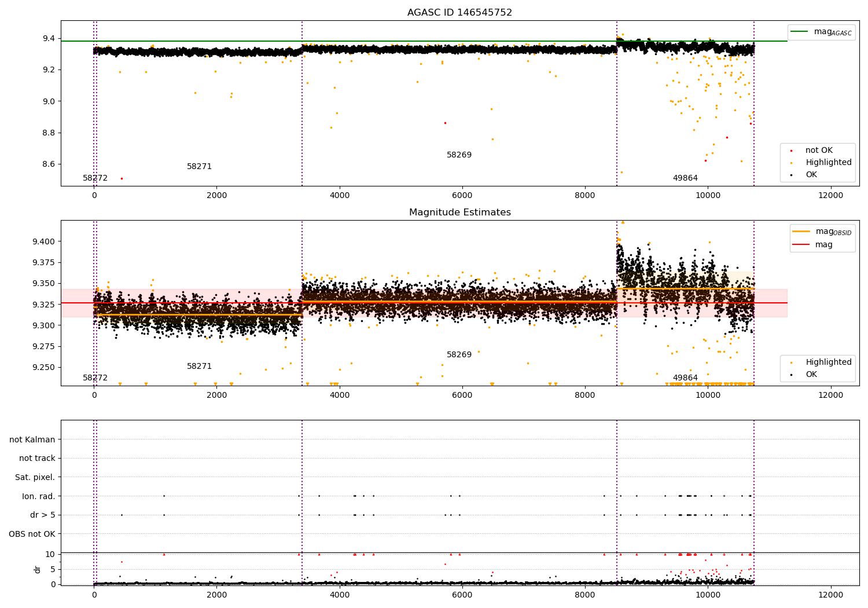Click the 9.400 y-axis tick in middle plot

43,241
